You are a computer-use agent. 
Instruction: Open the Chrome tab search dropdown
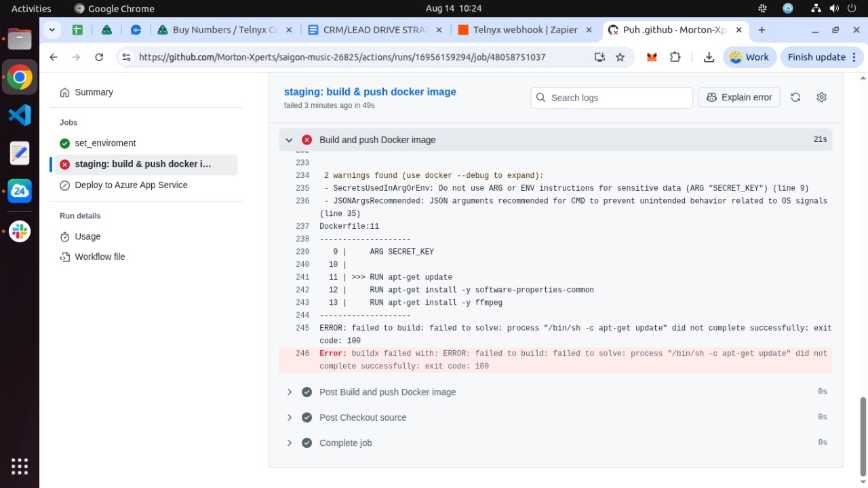point(52,30)
